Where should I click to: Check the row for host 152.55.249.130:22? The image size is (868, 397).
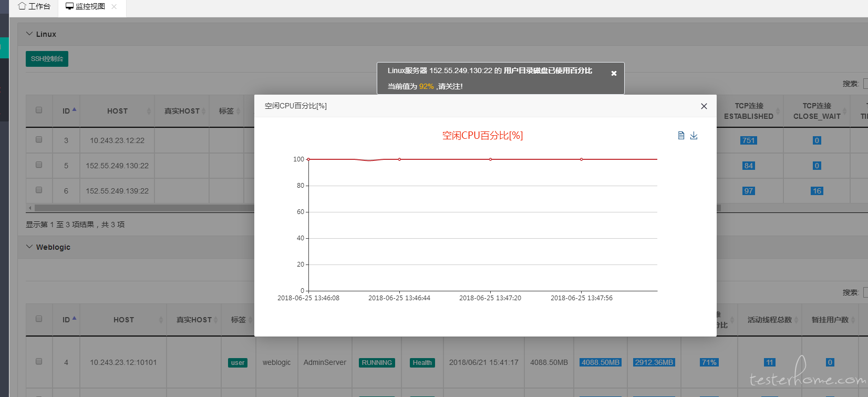point(39,165)
